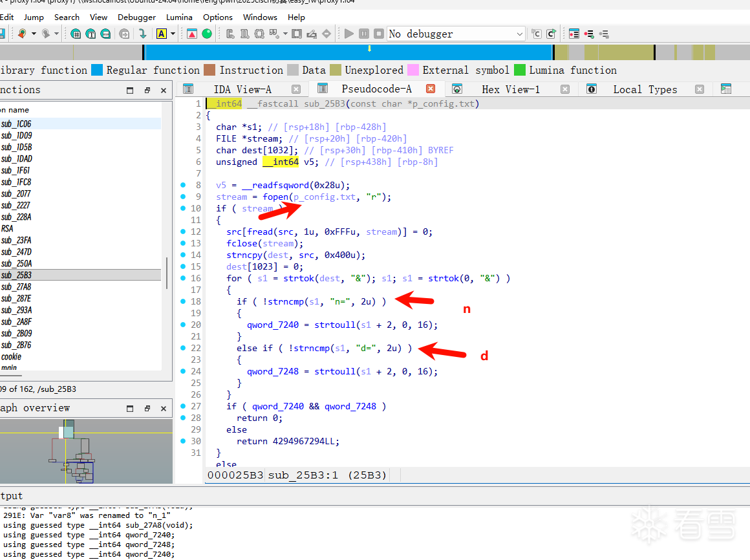
Task: Click the grayed breakpoint settings icon
Action: (604, 34)
